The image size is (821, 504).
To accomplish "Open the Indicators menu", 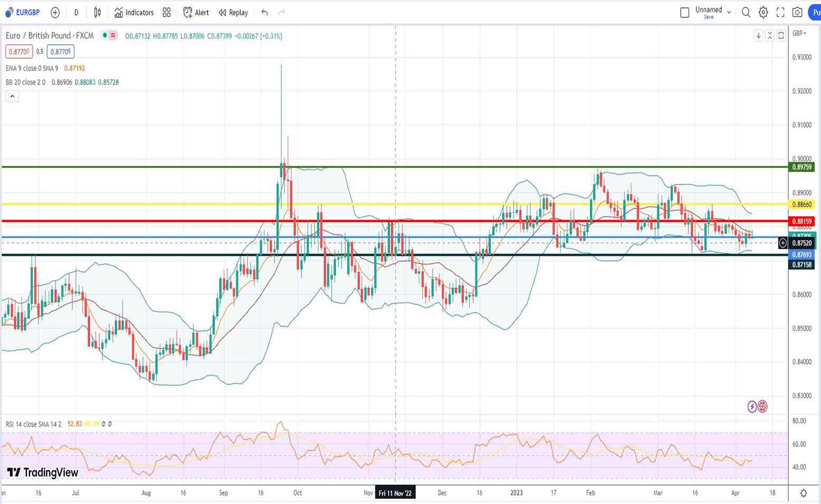I will pos(134,12).
